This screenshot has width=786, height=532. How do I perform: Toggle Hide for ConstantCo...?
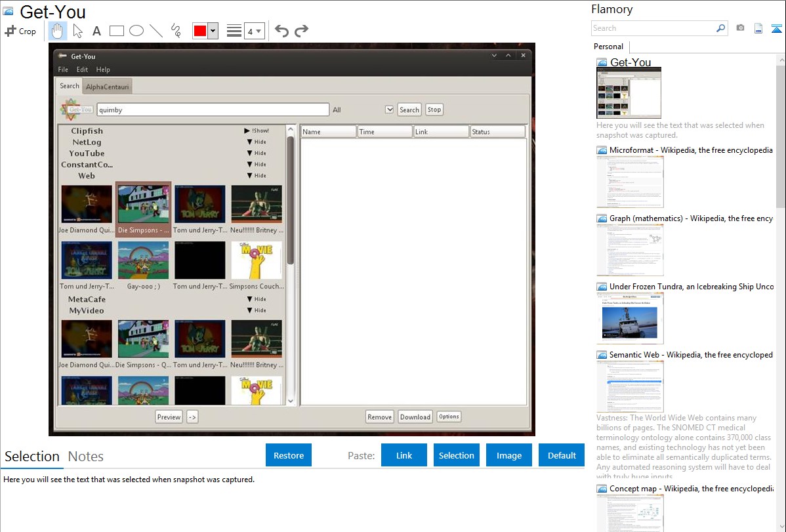coord(256,165)
